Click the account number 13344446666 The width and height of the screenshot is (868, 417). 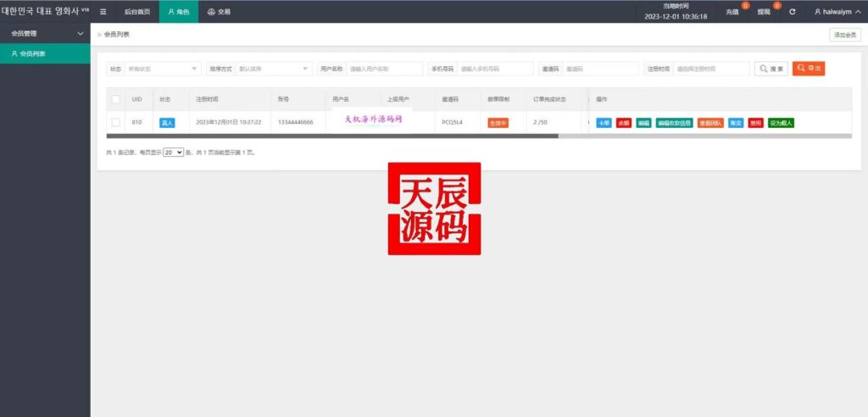click(x=296, y=122)
